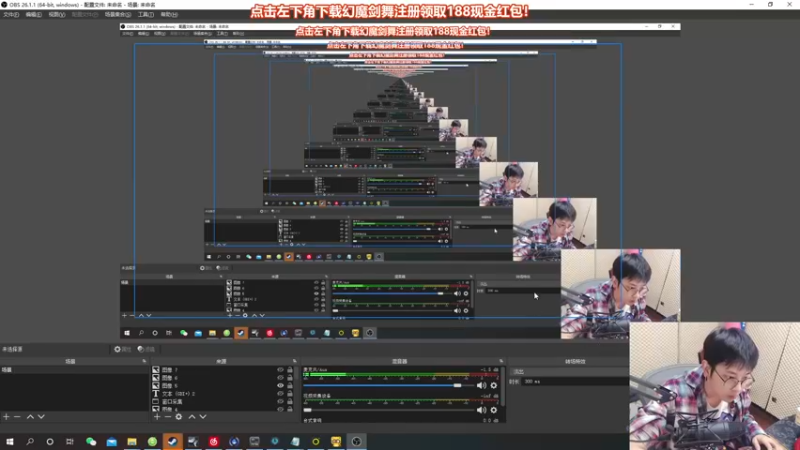Toggle visibility eye for 图像 6
This screenshot has height=450, width=800.
[x=280, y=378]
